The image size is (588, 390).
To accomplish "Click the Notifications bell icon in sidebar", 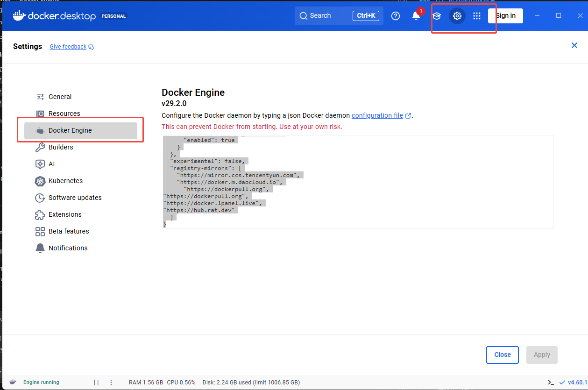I will point(40,248).
